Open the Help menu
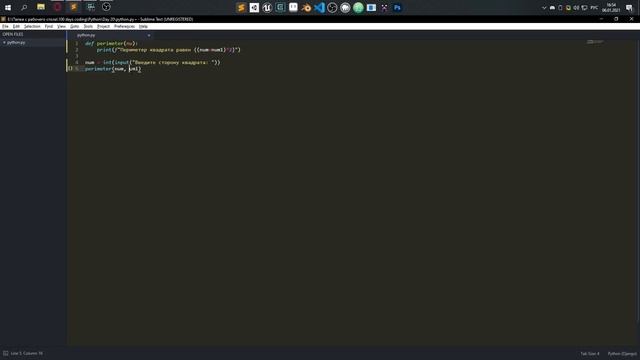This screenshot has width=640, height=360. pyautogui.click(x=143, y=26)
